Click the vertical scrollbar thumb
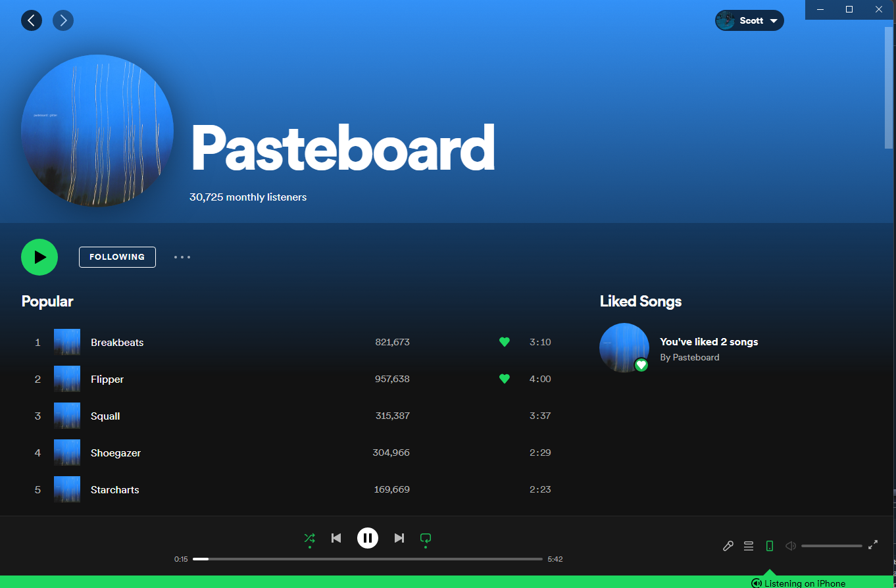 tap(889, 89)
